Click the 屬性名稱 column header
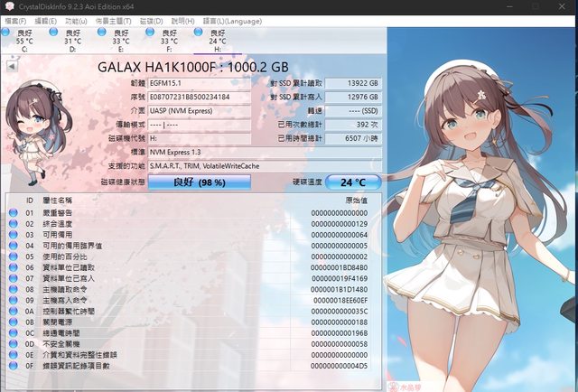This screenshot has height=392, width=578. (58, 201)
